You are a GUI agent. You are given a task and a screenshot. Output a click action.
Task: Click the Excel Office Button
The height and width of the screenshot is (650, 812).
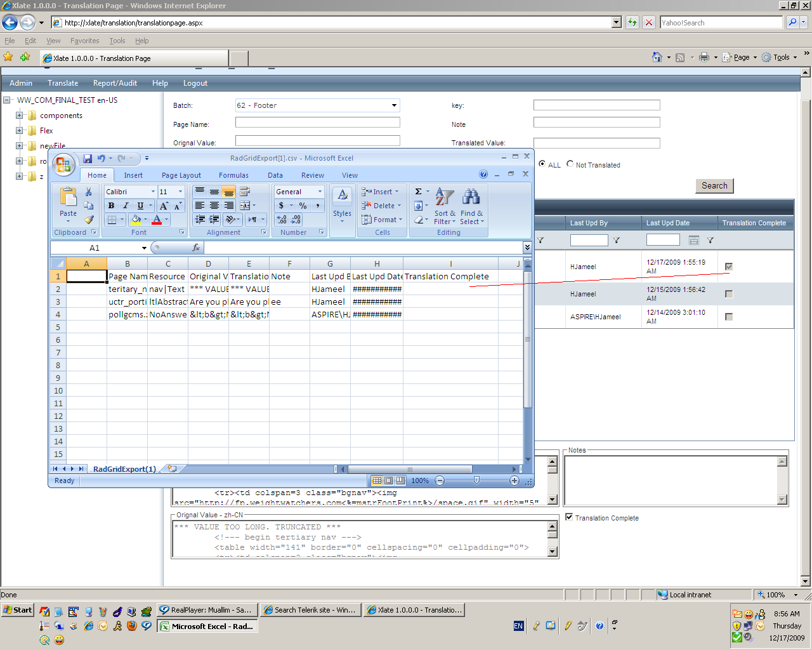63,164
